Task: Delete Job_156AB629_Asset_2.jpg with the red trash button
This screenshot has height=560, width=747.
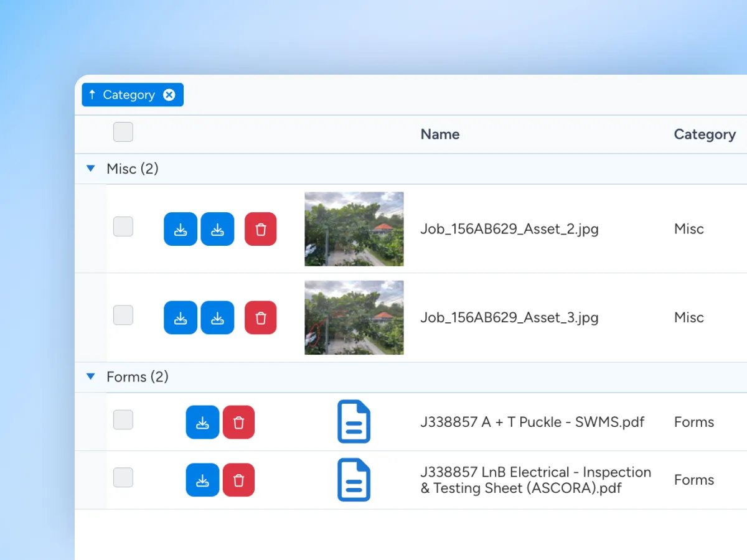Action: (x=261, y=229)
